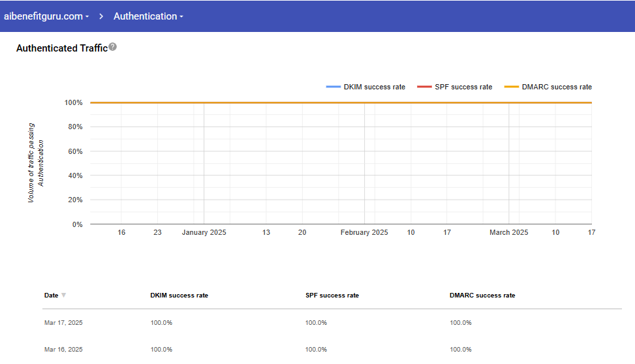Click the January 2025 marker on chart axis
The image size is (635, 364).
(x=204, y=232)
